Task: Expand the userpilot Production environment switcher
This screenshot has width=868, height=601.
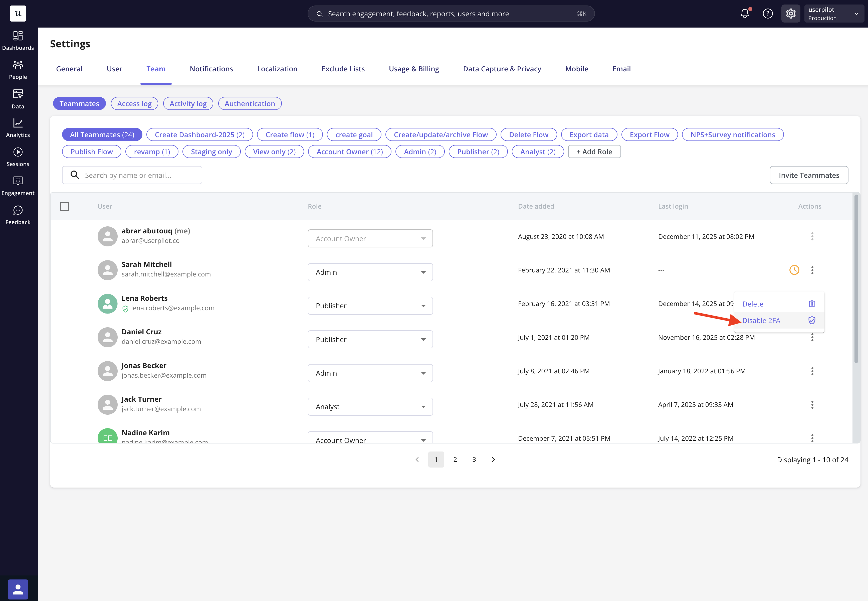Action: [833, 14]
